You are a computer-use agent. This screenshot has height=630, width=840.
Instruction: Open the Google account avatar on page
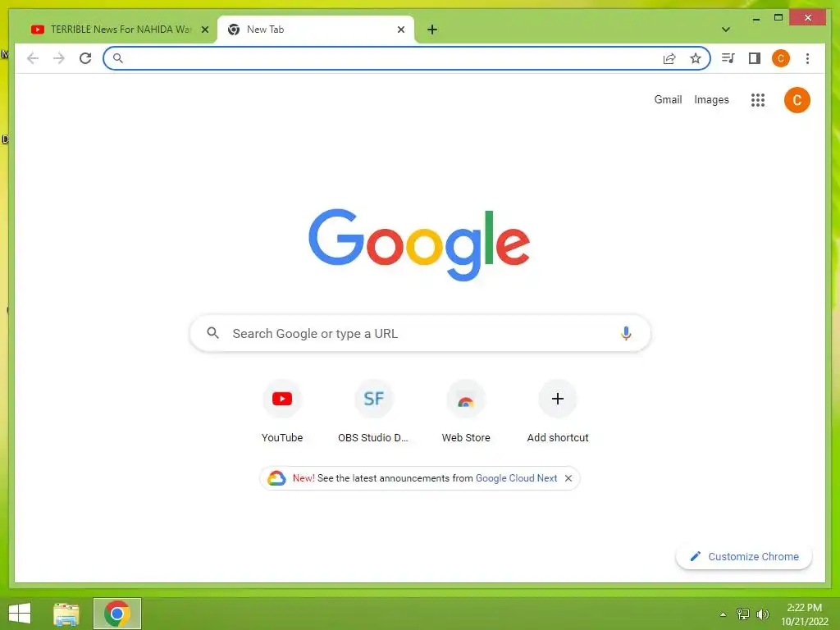click(797, 100)
